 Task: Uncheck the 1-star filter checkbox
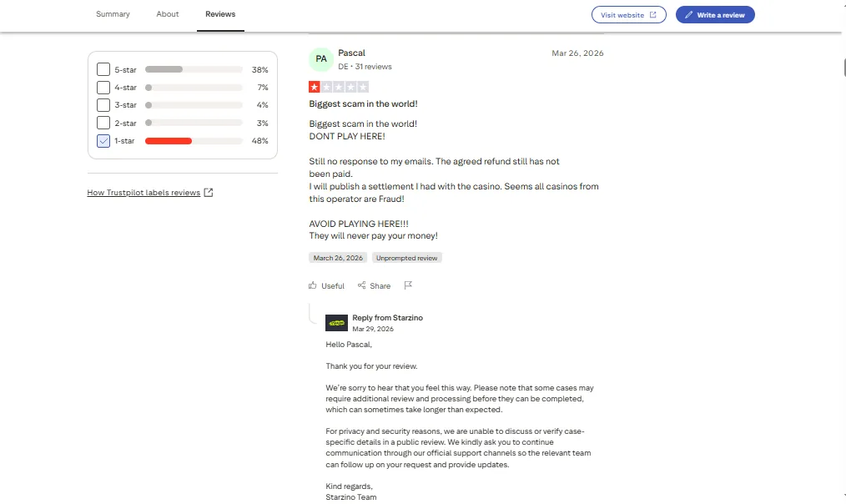click(x=103, y=140)
